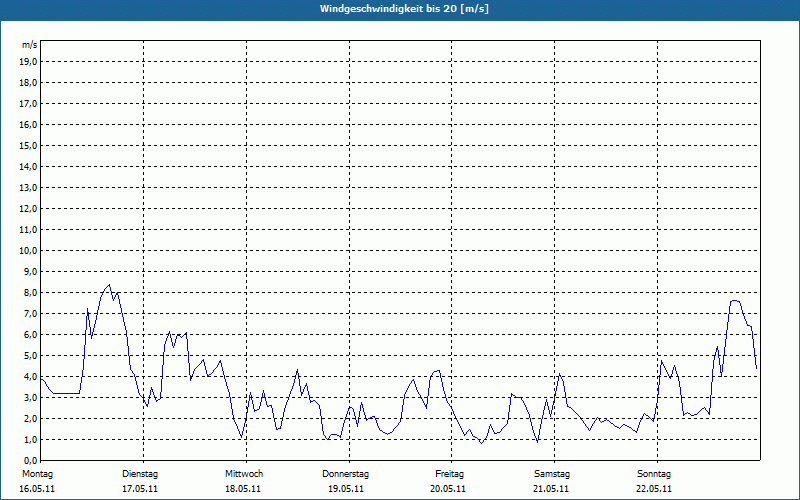This screenshot has height=500, width=800.
Task: Click the date 17.05.11
Action: tap(140, 489)
